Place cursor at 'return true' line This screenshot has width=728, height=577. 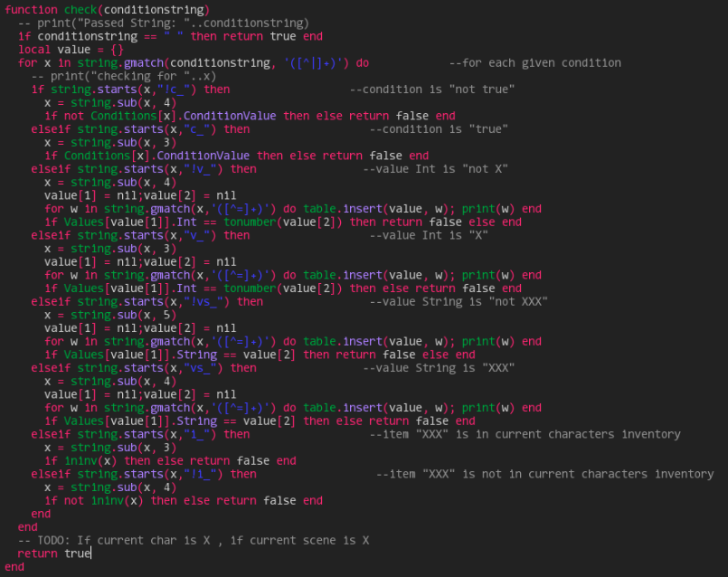pos(54,554)
